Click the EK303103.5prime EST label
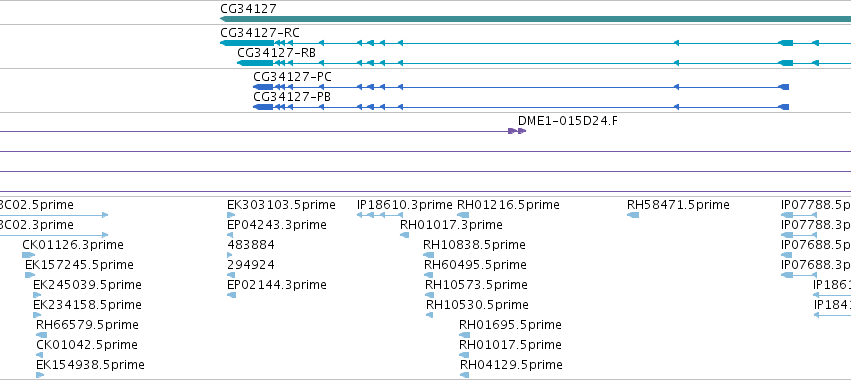Image resolution: width=851 pixels, height=380 pixels. 281,205
